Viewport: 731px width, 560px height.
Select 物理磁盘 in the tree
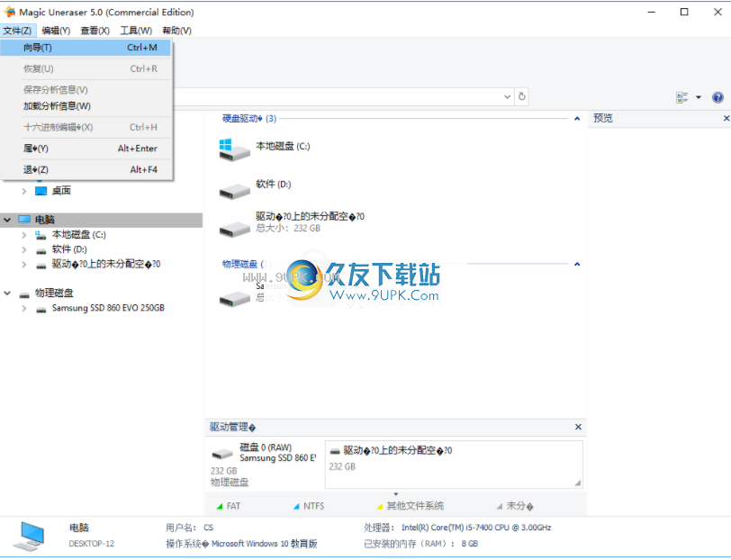click(x=54, y=293)
